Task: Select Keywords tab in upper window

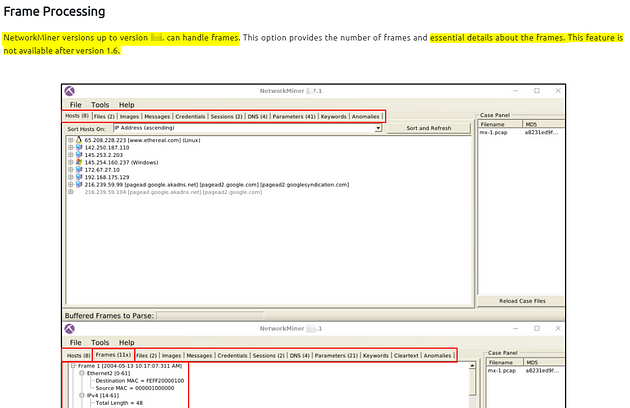Action: tap(333, 117)
